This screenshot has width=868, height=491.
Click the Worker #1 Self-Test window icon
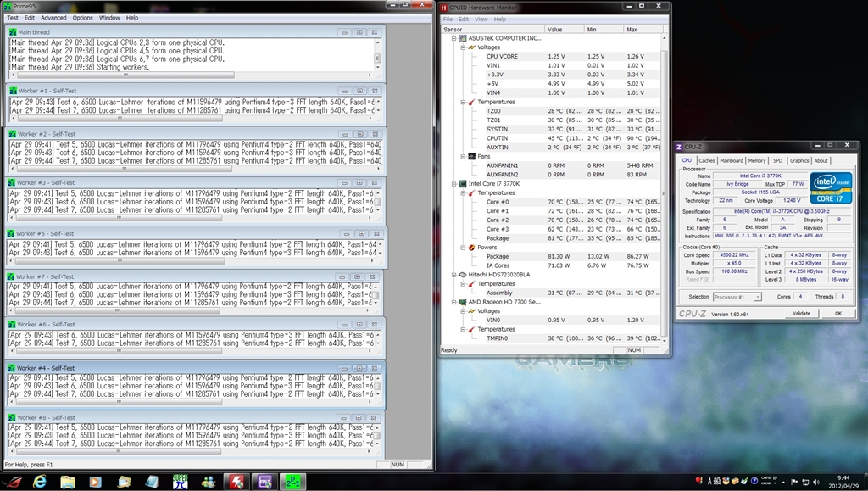[x=12, y=91]
